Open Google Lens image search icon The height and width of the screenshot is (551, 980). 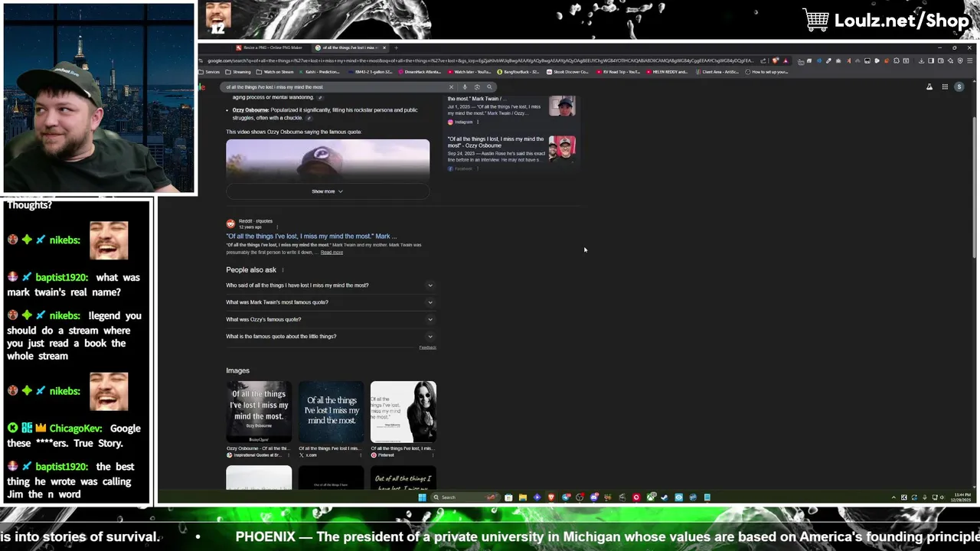coord(477,87)
